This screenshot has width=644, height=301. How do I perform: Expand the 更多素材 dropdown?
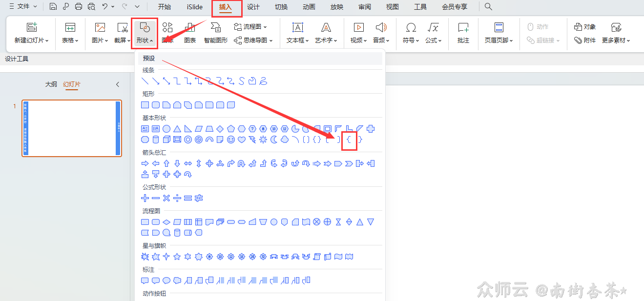(x=616, y=40)
